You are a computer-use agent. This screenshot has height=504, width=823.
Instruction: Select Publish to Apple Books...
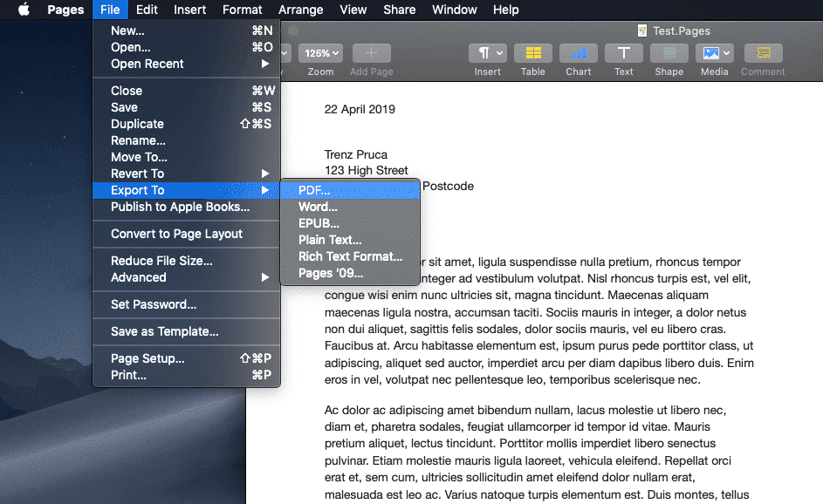pos(186,208)
